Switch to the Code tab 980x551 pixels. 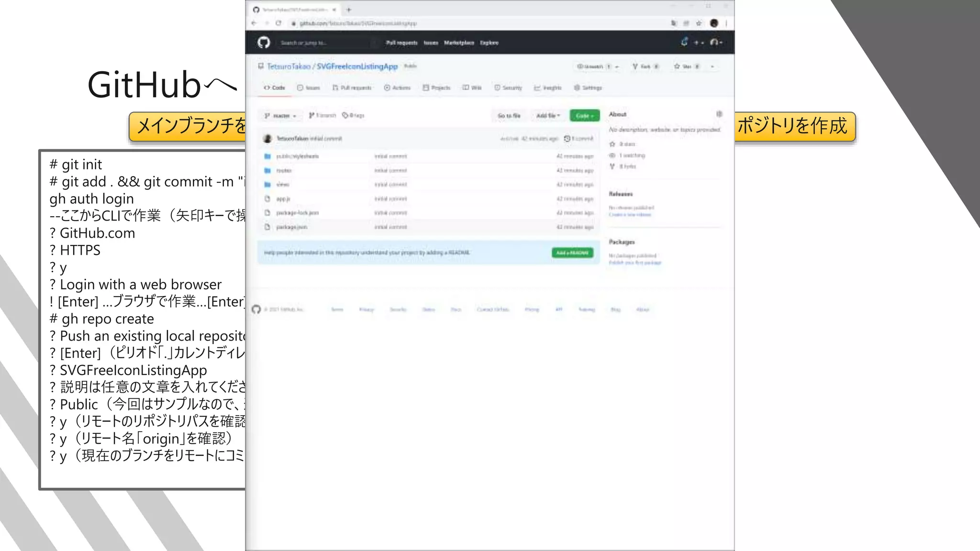[x=274, y=88]
